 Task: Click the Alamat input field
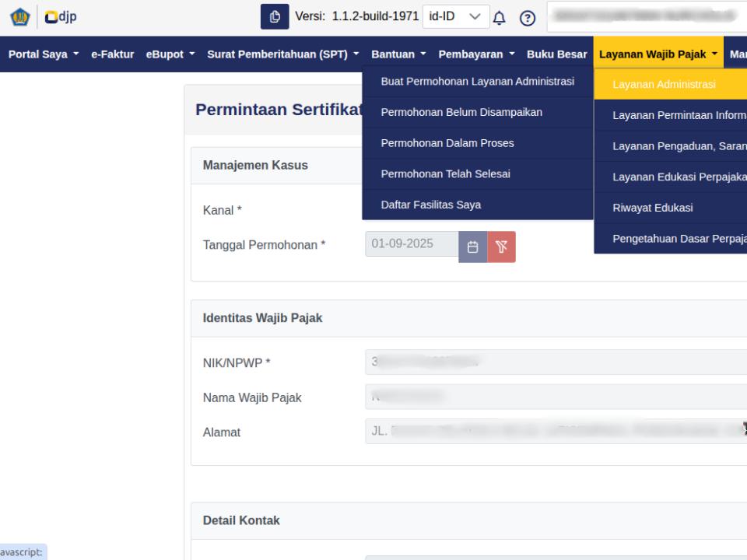point(556,432)
